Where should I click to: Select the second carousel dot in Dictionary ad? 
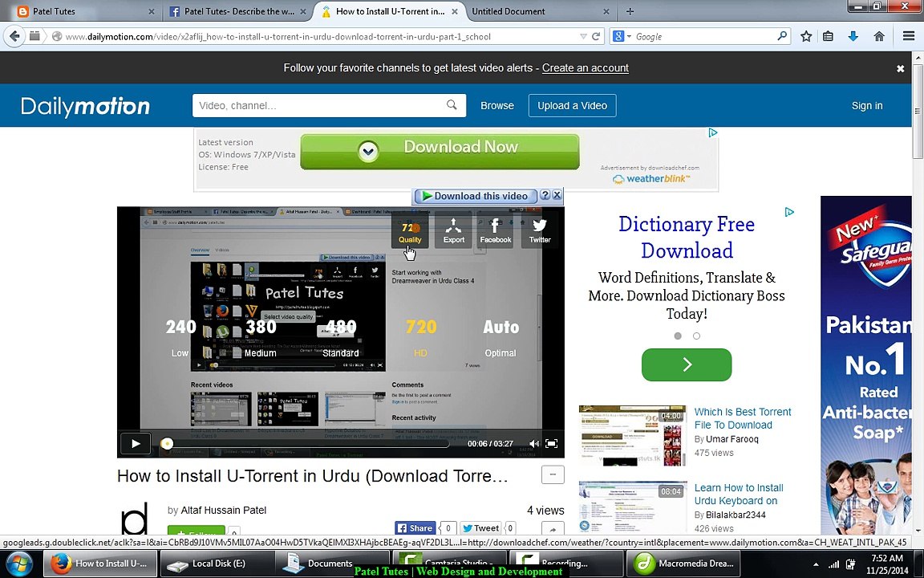coord(696,336)
